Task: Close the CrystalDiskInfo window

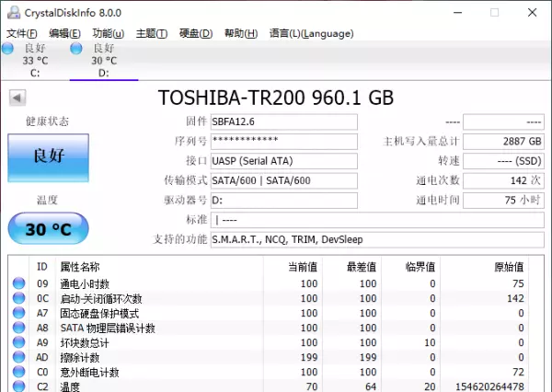Action: point(533,13)
